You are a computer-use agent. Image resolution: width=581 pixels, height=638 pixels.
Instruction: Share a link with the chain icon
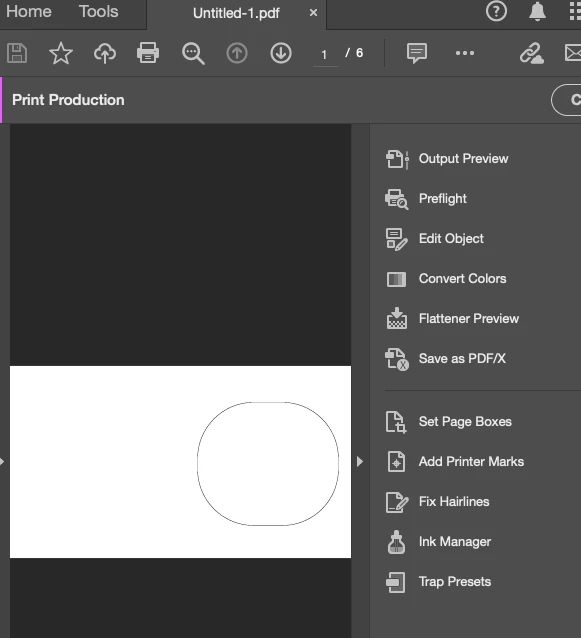click(531, 53)
